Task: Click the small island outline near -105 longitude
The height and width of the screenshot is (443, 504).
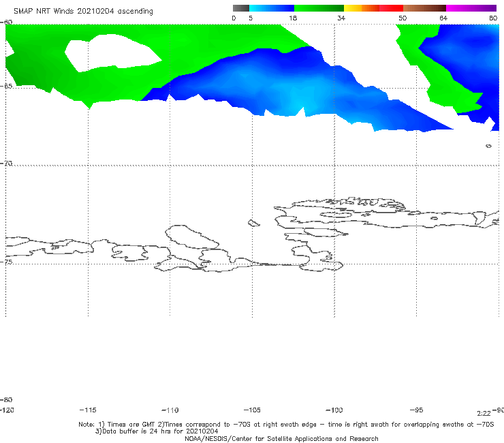Action: pyautogui.click(x=253, y=223)
